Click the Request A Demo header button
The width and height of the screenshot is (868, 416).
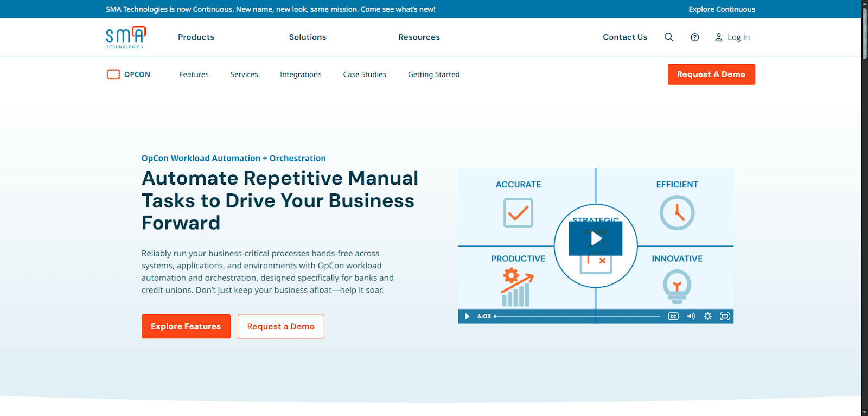pos(711,74)
